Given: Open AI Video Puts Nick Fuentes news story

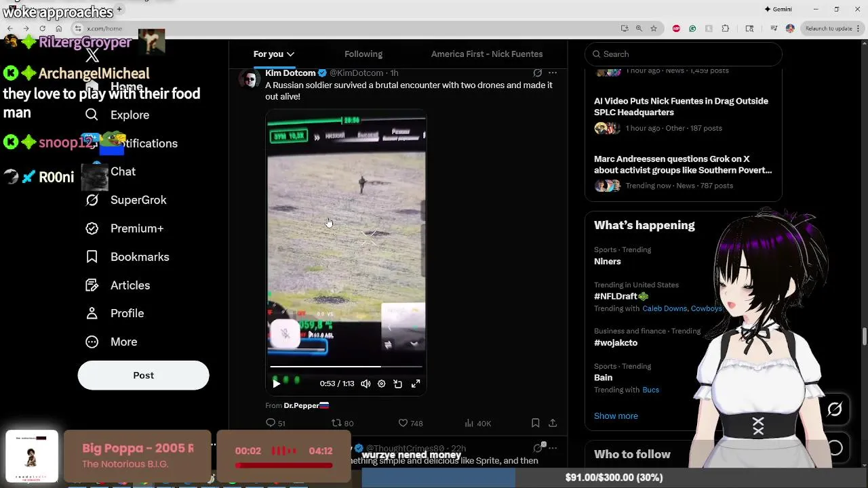Looking at the screenshot, I should [681, 106].
